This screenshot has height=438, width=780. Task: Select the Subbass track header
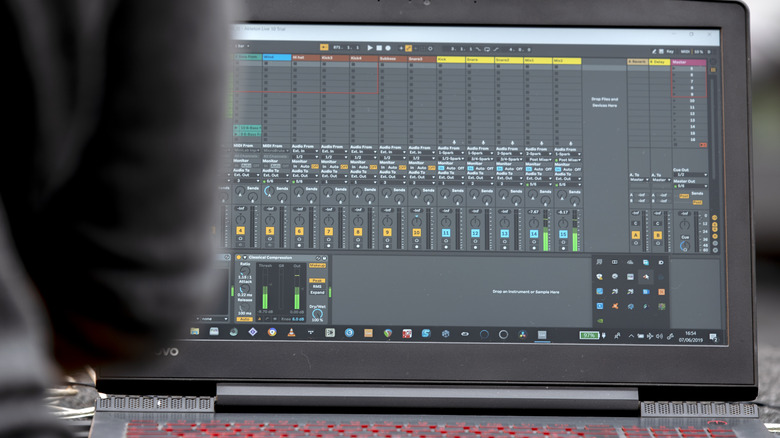point(393,59)
